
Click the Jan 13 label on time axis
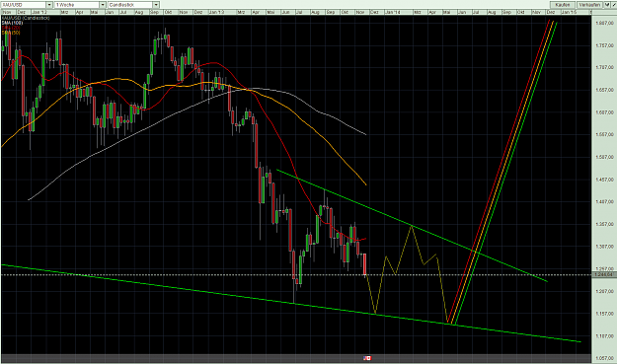(216, 12)
